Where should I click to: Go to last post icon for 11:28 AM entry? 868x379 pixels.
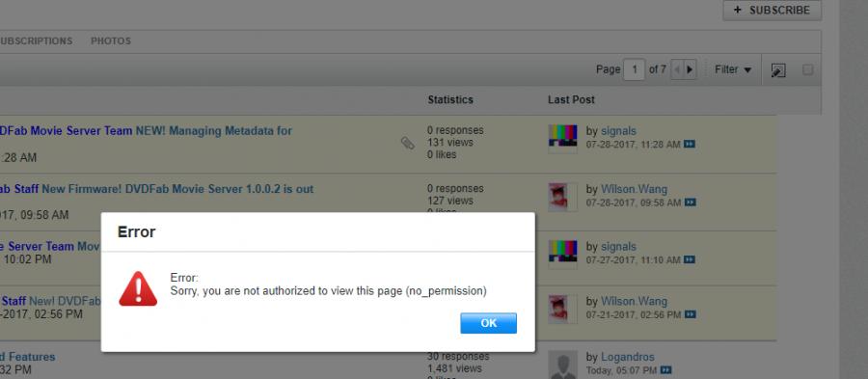tap(690, 144)
